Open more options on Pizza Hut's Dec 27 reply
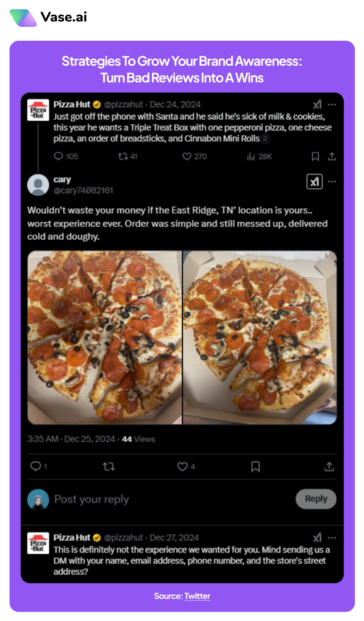 pyautogui.click(x=332, y=538)
